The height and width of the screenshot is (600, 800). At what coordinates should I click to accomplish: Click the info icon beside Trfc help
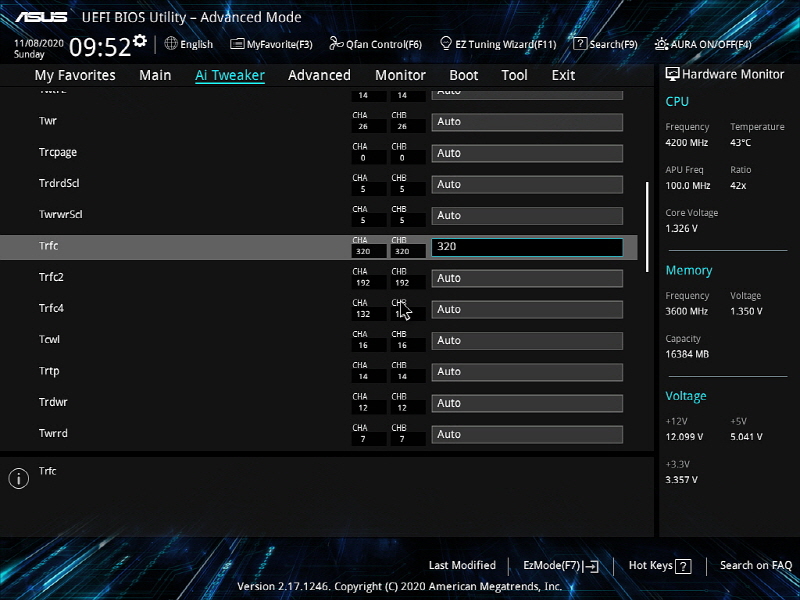[x=18, y=479]
